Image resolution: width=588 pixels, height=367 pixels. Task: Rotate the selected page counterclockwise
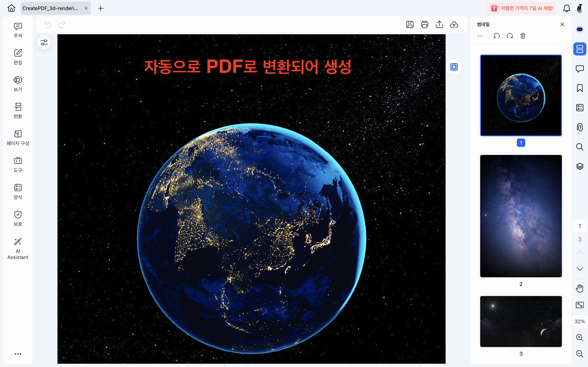(x=496, y=36)
